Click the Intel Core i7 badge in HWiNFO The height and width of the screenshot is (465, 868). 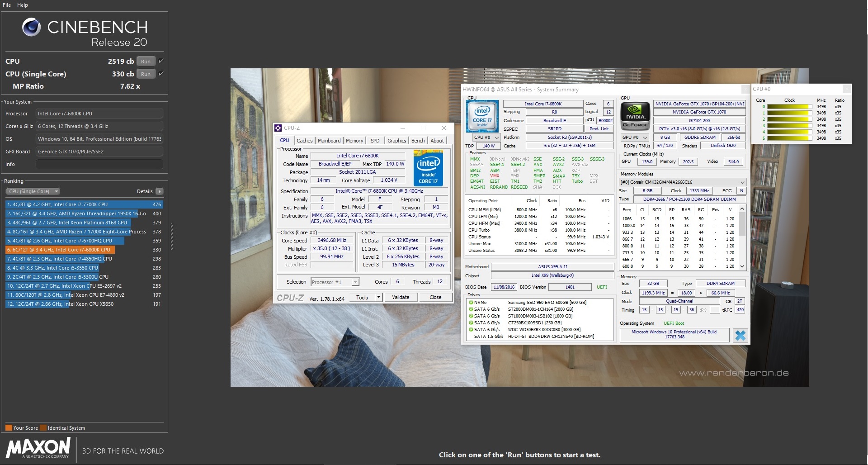click(482, 116)
